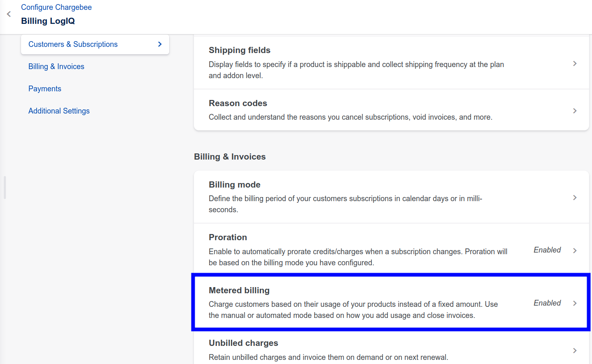Viewport: 592px width, 364px height.
Task: Expand the Shipping fields chevron
Action: click(x=575, y=63)
